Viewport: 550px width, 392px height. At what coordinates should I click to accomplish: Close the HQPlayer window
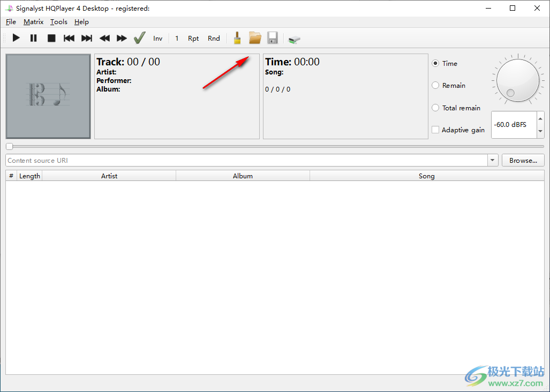(537, 8)
